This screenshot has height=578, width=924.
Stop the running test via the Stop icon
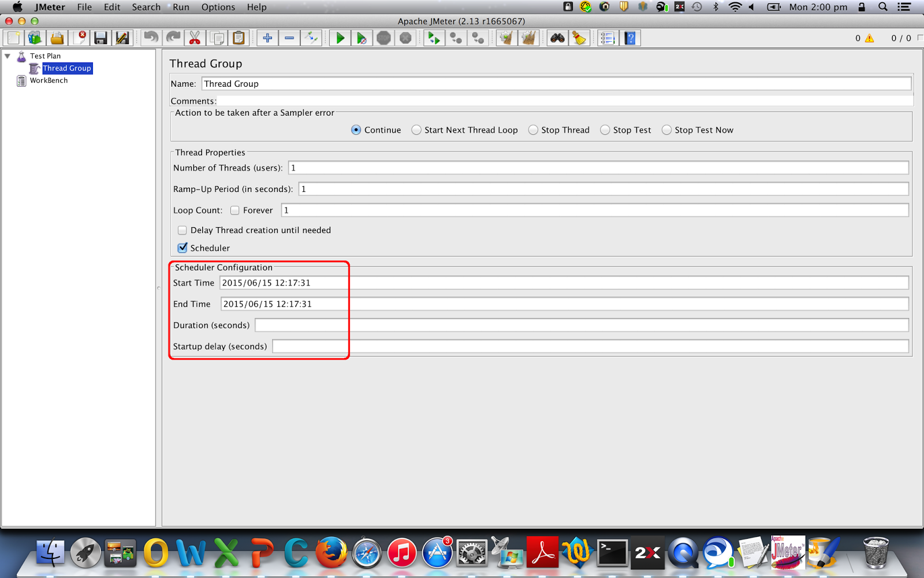[383, 38]
